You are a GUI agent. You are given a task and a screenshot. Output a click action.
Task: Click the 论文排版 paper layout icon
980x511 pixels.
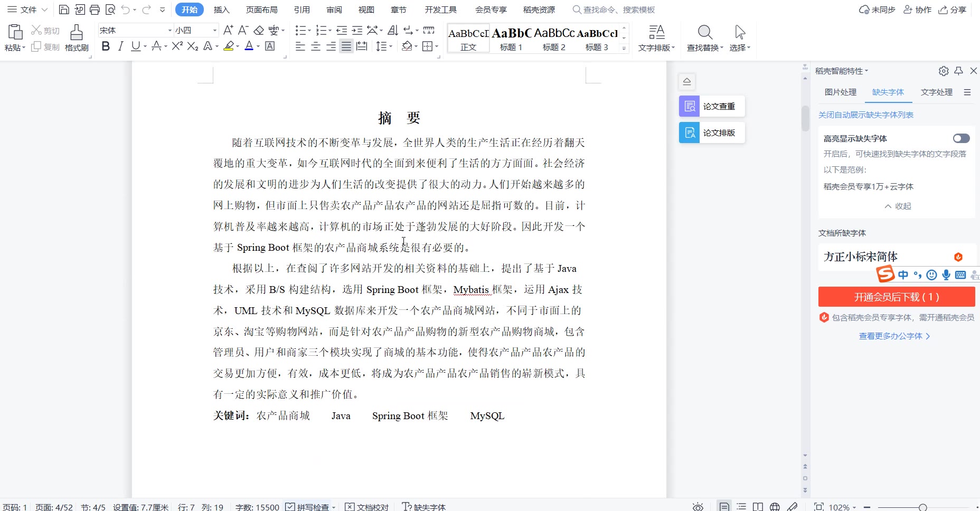(x=689, y=133)
